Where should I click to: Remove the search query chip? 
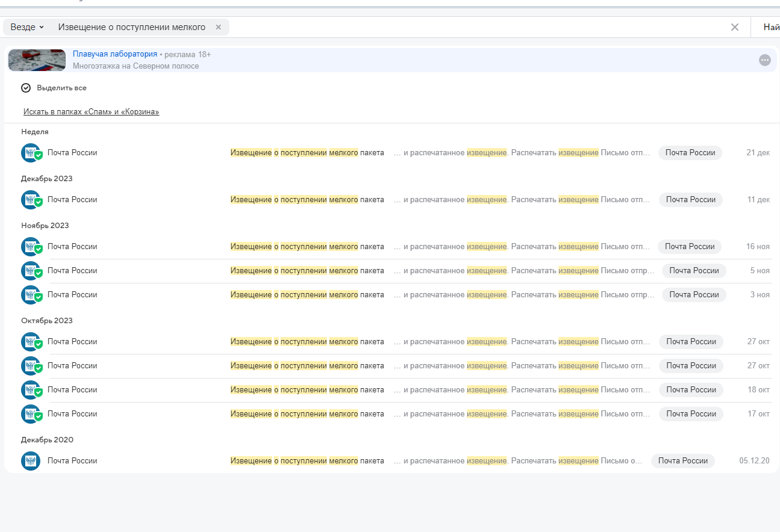coord(218,27)
